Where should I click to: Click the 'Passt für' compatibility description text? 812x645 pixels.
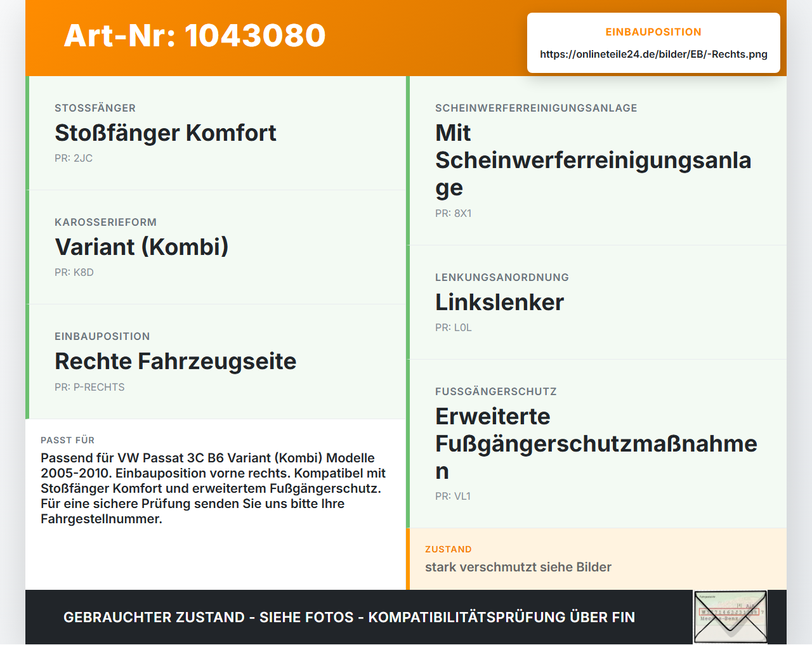click(213, 488)
